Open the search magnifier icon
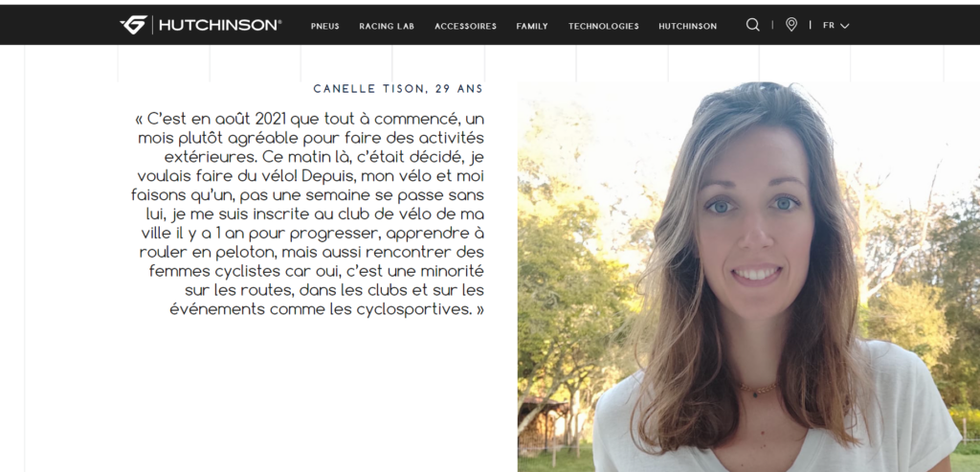980x472 pixels. pos(753,25)
